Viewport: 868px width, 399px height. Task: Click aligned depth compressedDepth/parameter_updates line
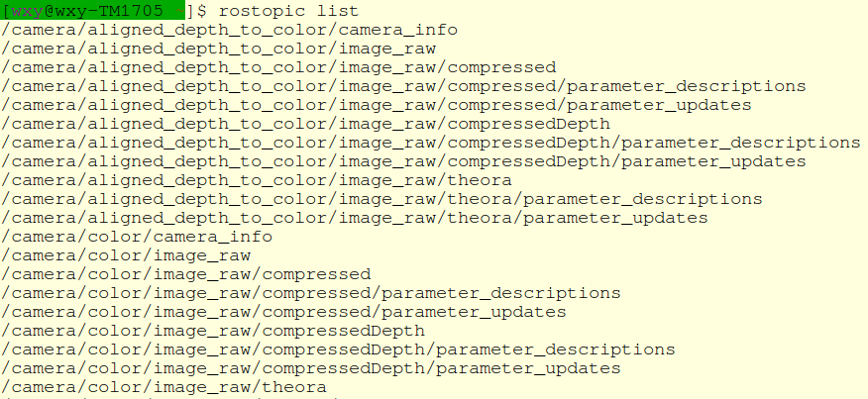(x=403, y=161)
